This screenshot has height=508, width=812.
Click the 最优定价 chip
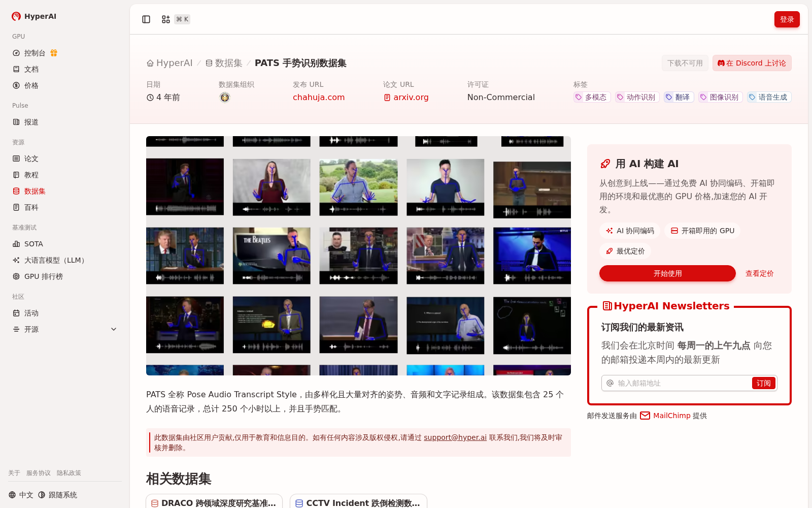pos(625,251)
